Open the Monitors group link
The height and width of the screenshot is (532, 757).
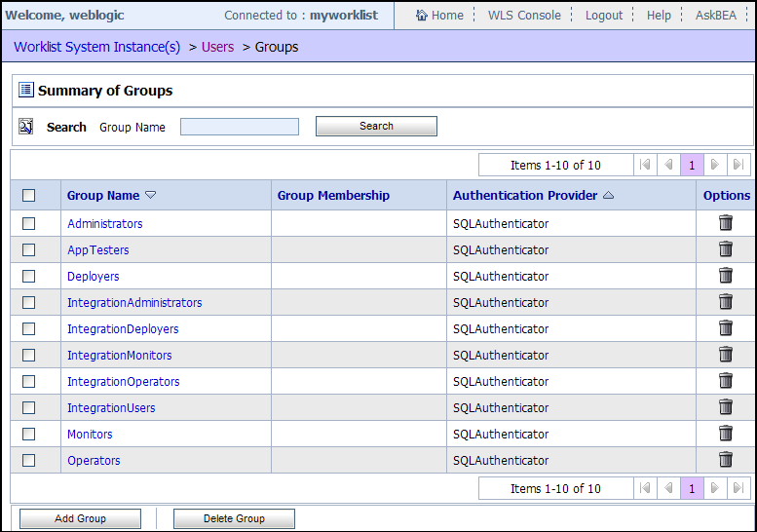(90, 434)
